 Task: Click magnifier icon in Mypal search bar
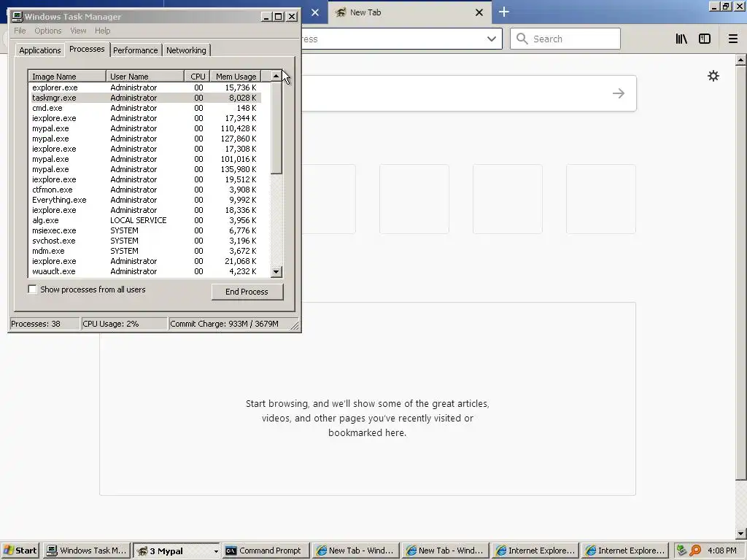click(x=522, y=39)
